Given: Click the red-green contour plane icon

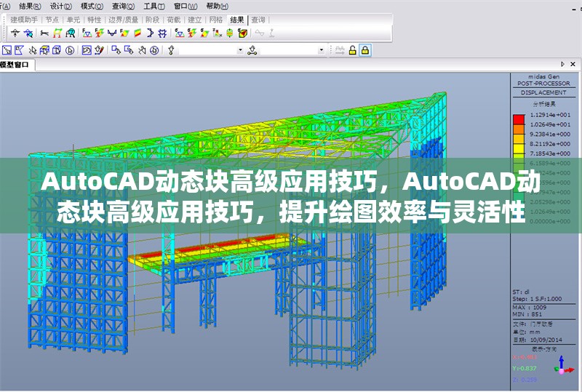Looking at the screenshot, I should point(137,33).
